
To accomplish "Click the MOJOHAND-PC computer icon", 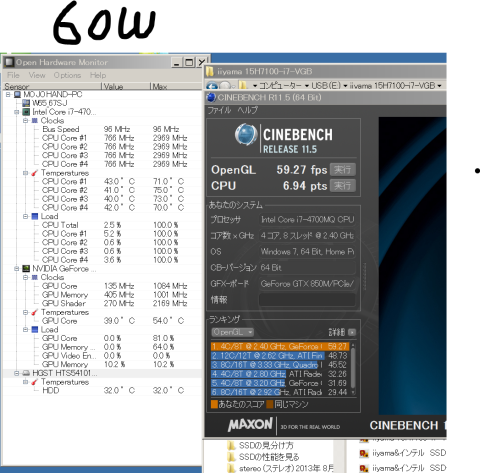I will click(17, 95).
